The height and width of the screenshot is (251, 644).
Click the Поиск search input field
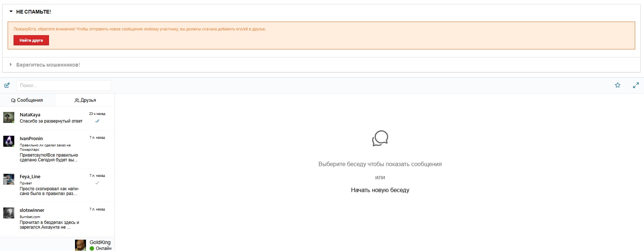pos(64,85)
